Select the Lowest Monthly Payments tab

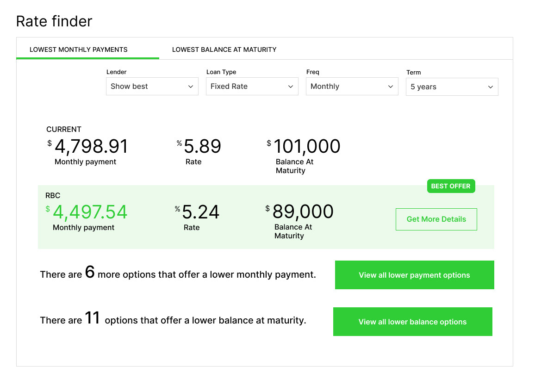79,50
